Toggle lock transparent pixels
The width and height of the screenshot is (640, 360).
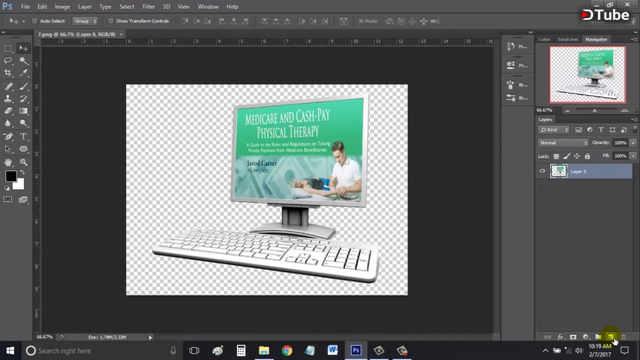(x=556, y=156)
